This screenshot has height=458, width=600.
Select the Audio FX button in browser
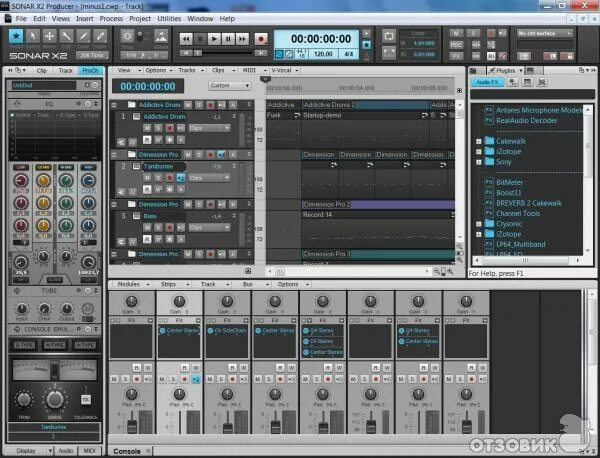click(488, 82)
